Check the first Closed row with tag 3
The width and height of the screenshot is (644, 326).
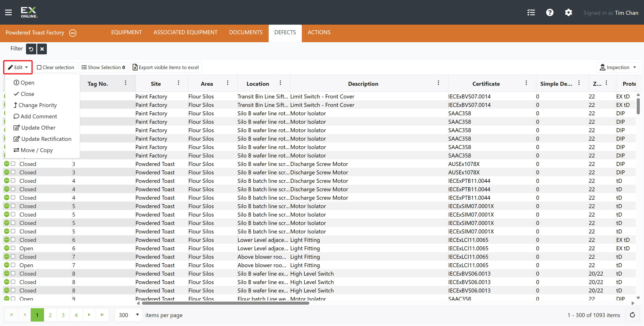(13, 164)
